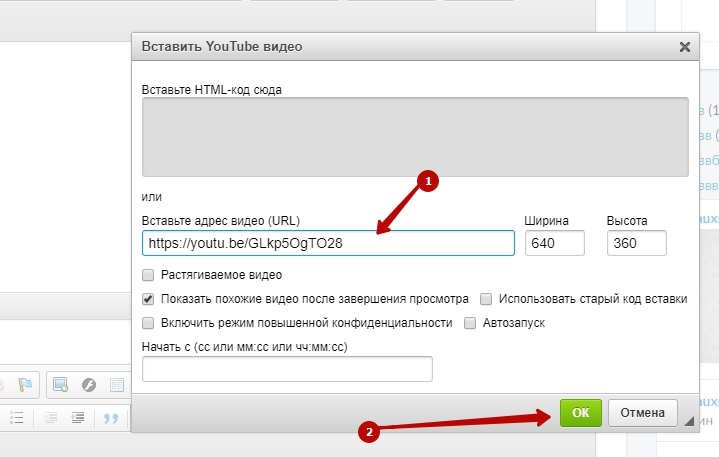The height and width of the screenshot is (457, 719).
Task: Click the HTML code paste textarea
Action: pos(415,137)
